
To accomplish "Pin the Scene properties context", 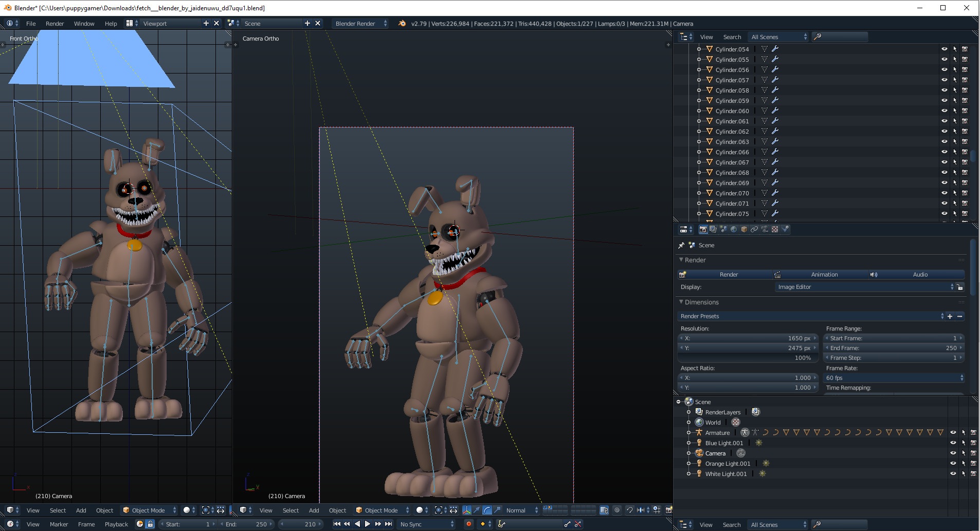I will [x=681, y=245].
